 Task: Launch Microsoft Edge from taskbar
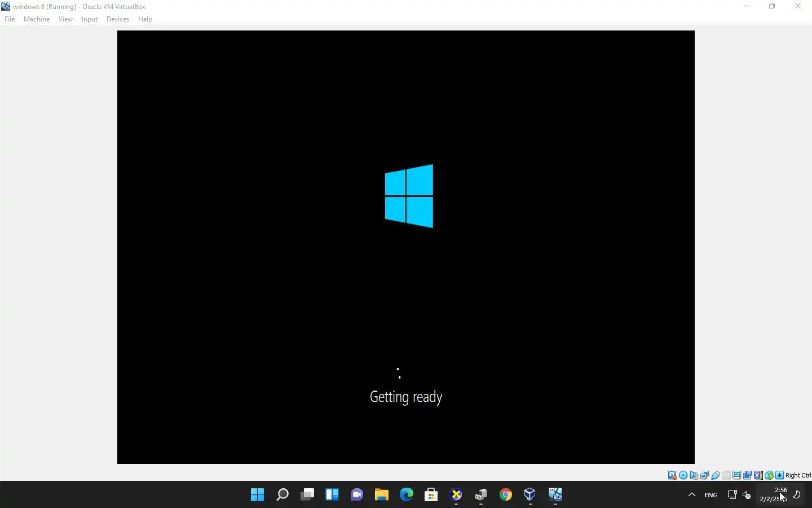407,495
